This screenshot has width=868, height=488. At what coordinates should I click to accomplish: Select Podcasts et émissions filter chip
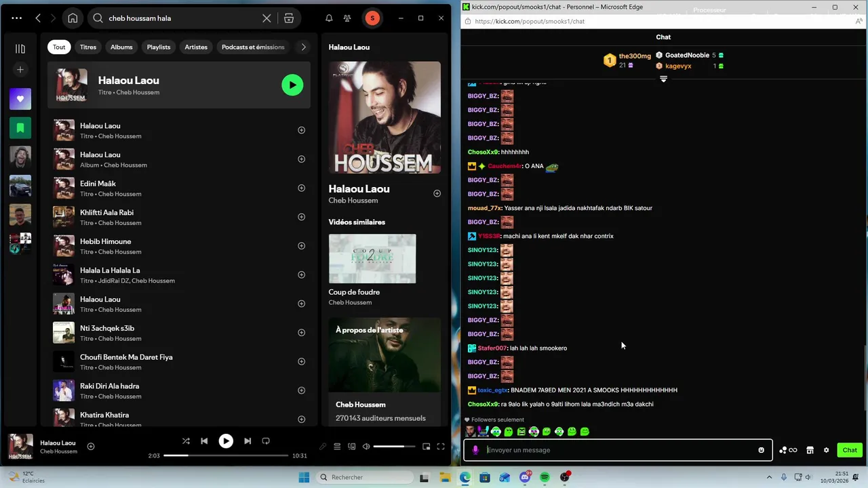pos(253,47)
